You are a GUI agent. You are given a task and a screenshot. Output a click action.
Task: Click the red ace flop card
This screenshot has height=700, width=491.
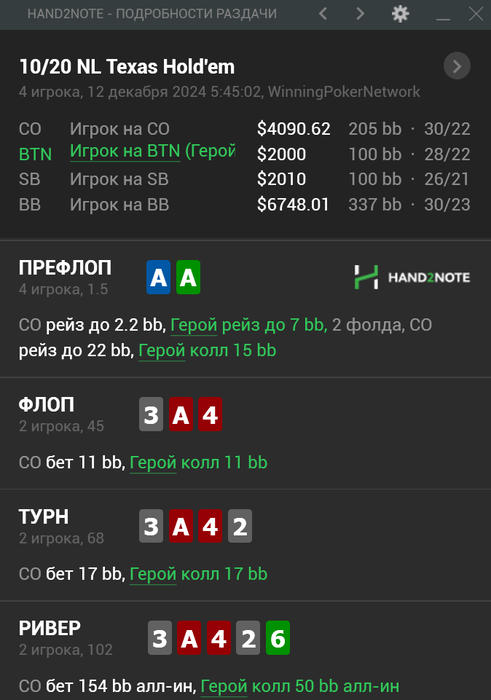[181, 414]
